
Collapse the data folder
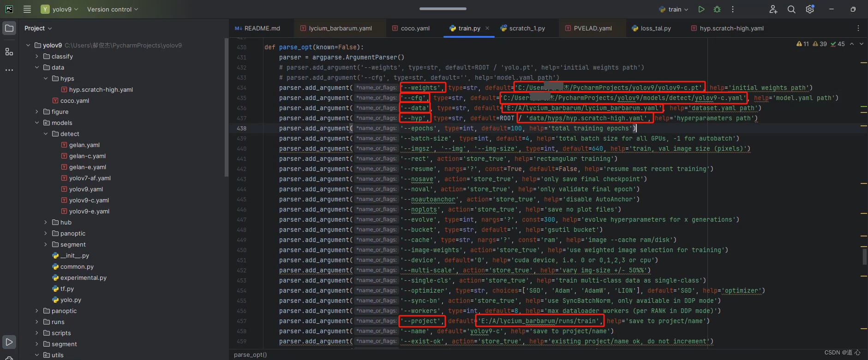[x=37, y=67]
